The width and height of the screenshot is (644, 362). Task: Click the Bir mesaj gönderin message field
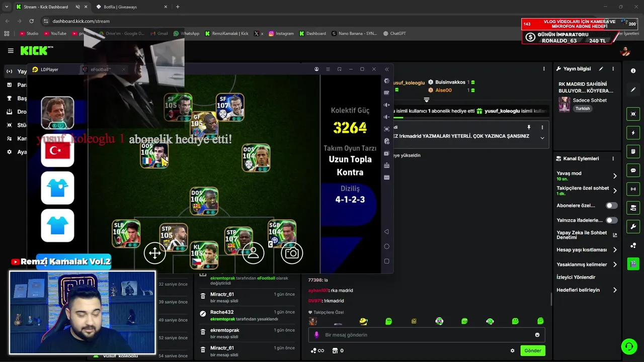(427, 335)
